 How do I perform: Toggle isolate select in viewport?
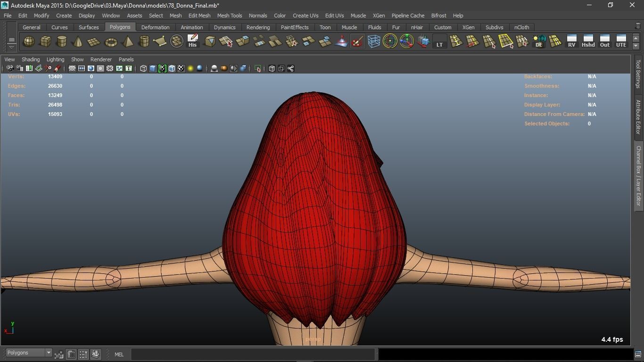pyautogui.click(x=257, y=68)
